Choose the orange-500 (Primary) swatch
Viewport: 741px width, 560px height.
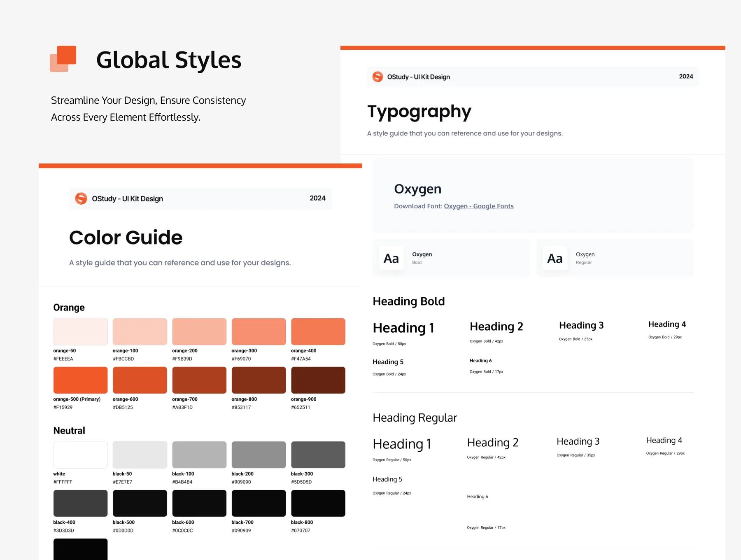click(x=80, y=380)
